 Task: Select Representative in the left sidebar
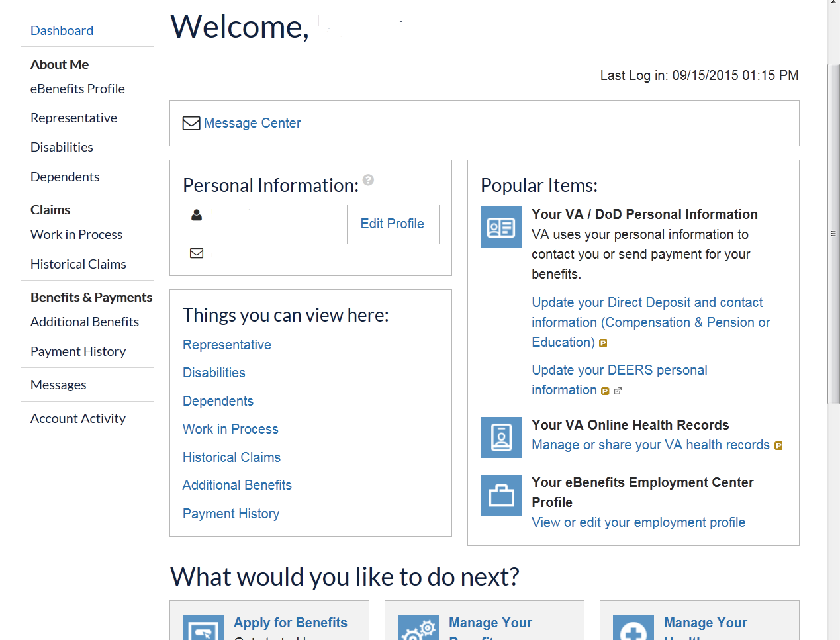coord(73,118)
